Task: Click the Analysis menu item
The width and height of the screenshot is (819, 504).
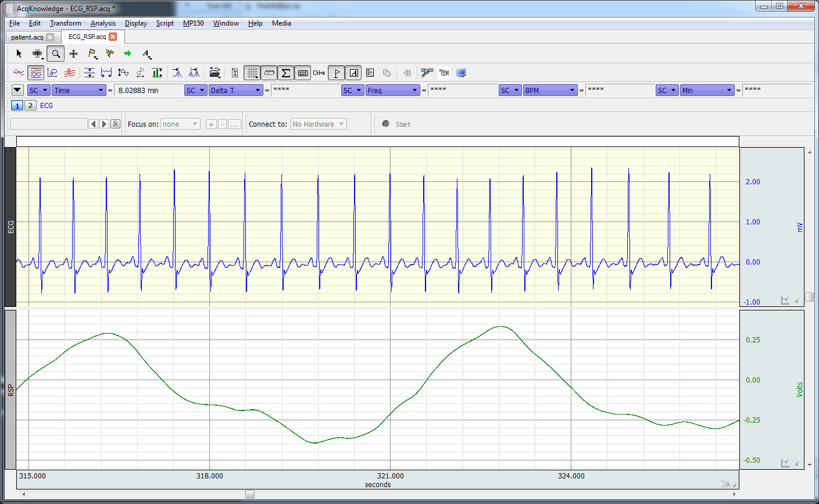Action: (103, 23)
